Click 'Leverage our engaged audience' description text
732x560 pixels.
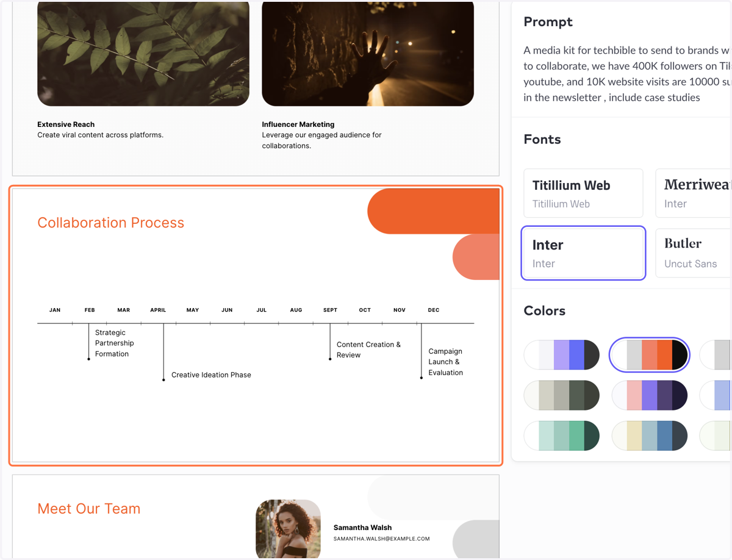(321, 140)
